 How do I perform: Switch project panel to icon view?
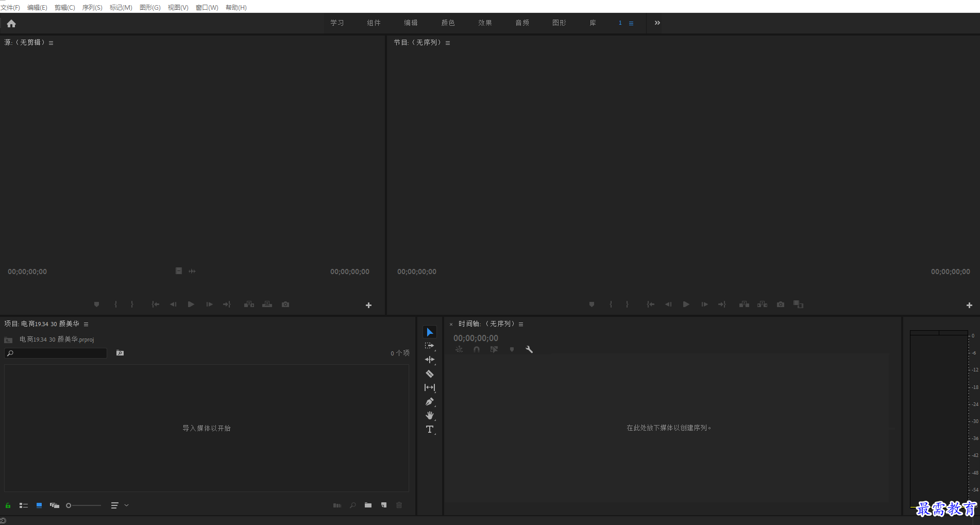[39, 505]
